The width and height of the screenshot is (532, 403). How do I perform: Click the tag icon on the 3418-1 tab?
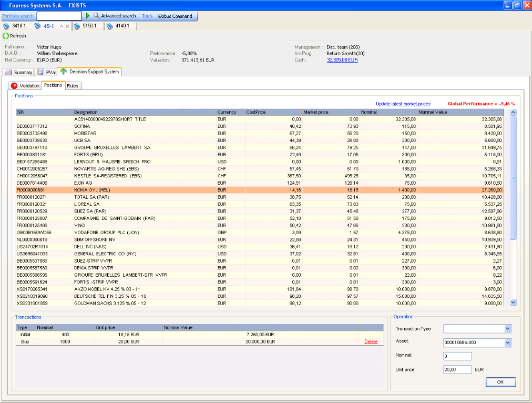[6, 26]
